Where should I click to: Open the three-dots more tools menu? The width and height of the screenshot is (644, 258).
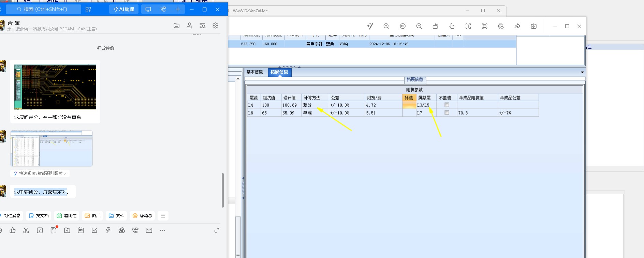click(x=163, y=230)
